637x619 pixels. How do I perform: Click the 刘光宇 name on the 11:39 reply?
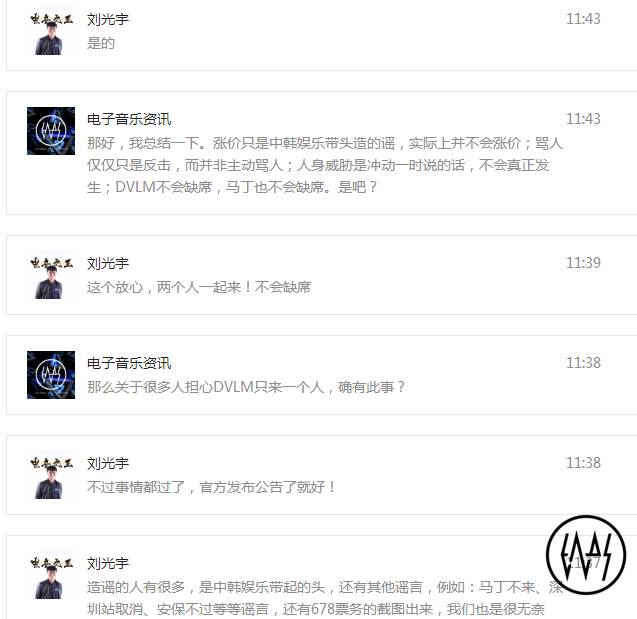tap(108, 263)
